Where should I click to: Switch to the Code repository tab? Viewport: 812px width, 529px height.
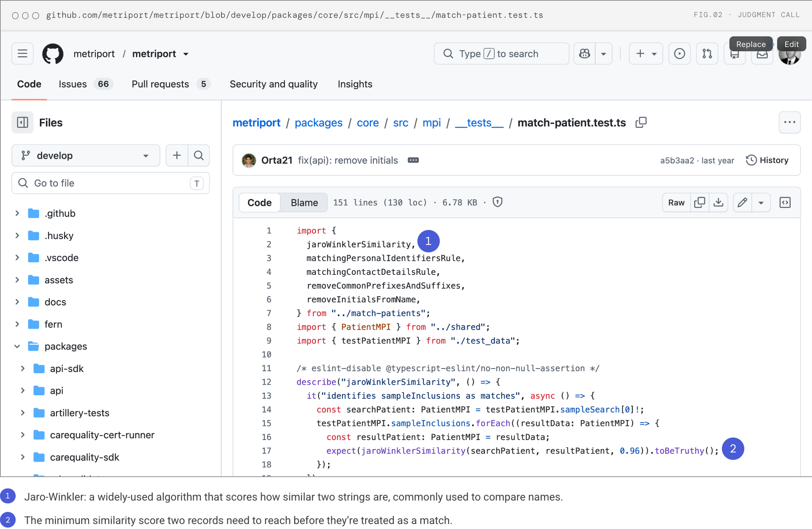pyautogui.click(x=29, y=84)
